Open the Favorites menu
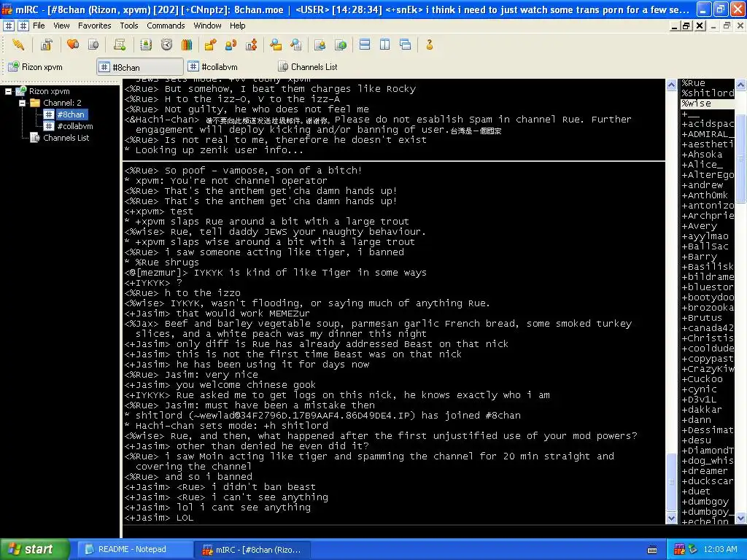The width and height of the screenshot is (747, 560). pos(94,26)
